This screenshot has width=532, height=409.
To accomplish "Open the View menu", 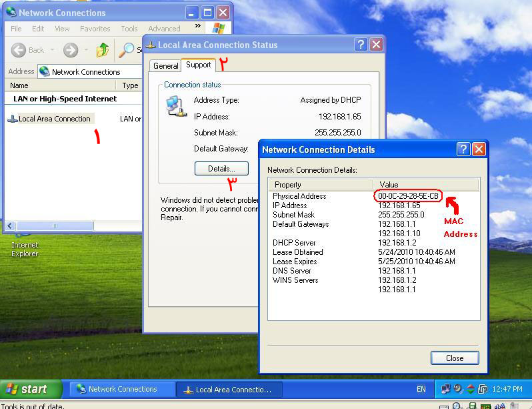I will 62,29.
